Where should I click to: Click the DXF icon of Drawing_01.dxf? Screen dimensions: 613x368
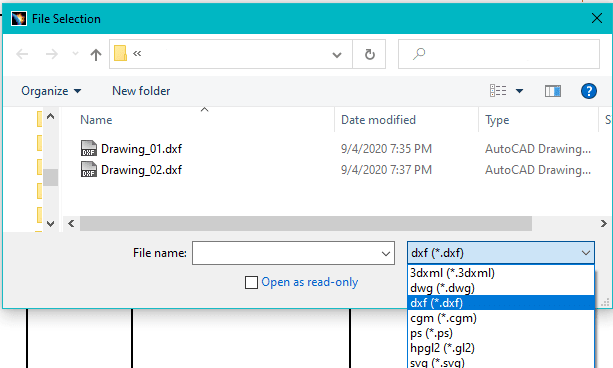click(89, 149)
